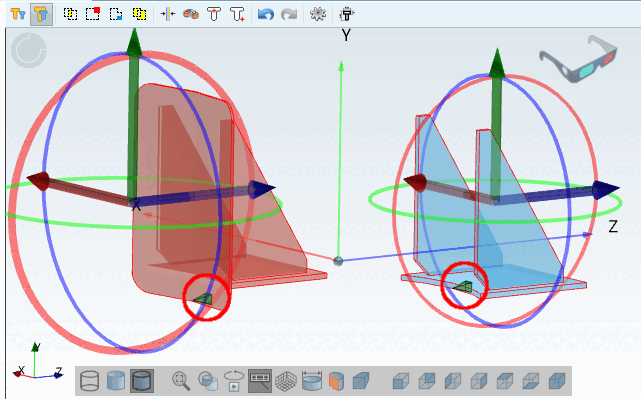This screenshot has width=641, height=399.
Task: Click the undo arrow in top toolbar
Action: [x=266, y=14]
